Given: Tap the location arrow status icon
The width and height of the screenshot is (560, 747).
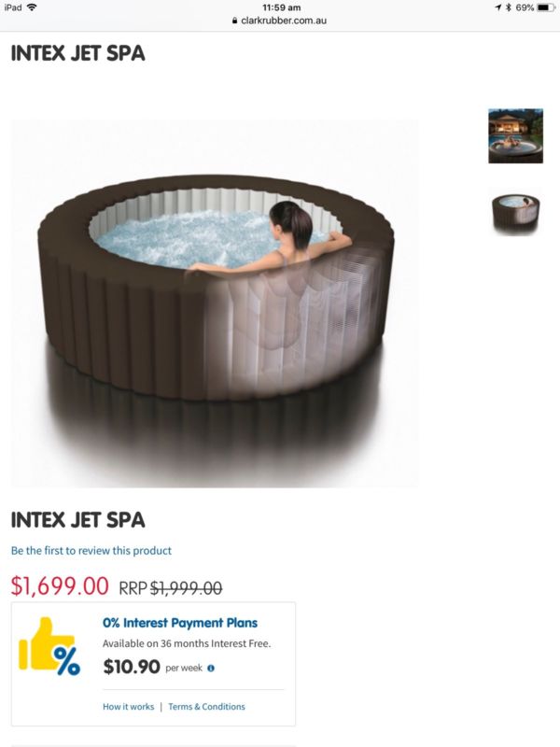Looking at the screenshot, I should (498, 7).
